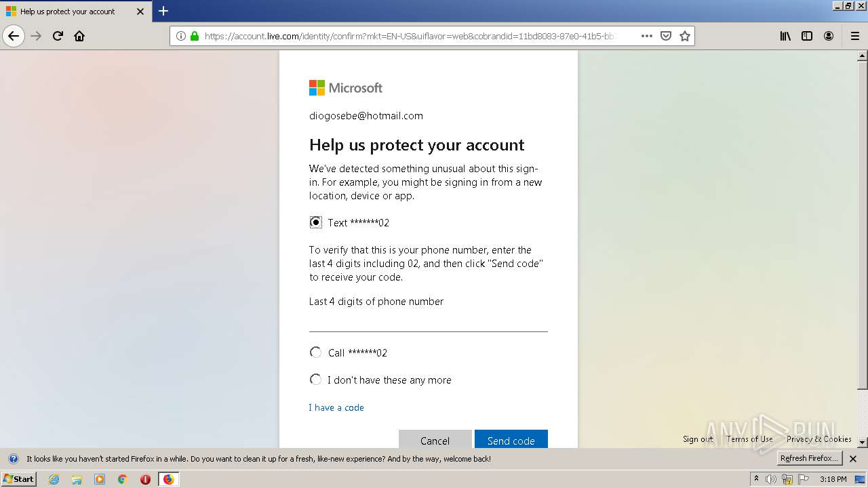Click the green padlock security icon
The width and height of the screenshot is (868, 488).
[x=195, y=36]
